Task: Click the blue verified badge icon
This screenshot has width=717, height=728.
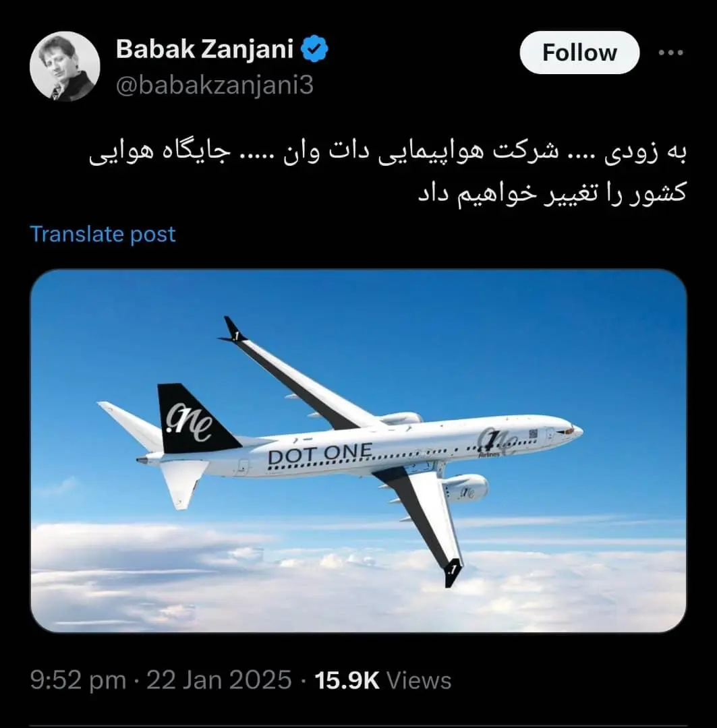Action: (315, 49)
